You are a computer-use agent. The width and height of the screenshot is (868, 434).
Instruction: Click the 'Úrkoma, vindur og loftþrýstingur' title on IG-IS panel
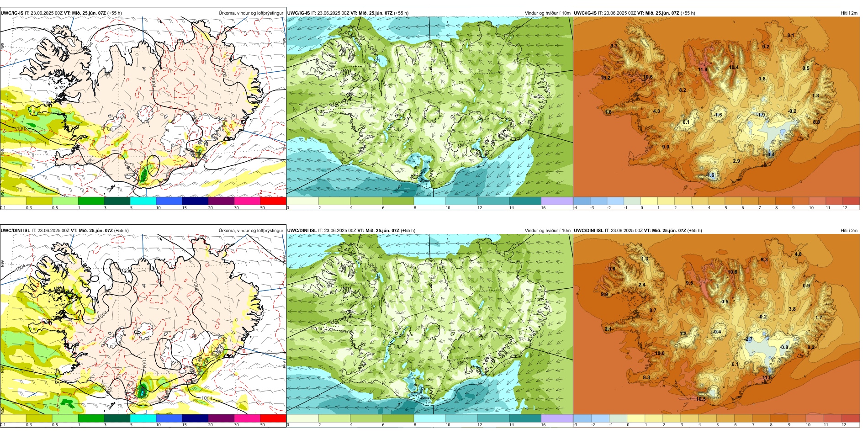point(251,13)
